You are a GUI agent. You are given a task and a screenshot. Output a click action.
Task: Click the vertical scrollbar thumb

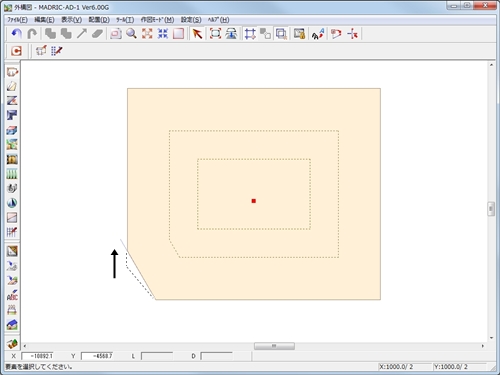tap(491, 209)
